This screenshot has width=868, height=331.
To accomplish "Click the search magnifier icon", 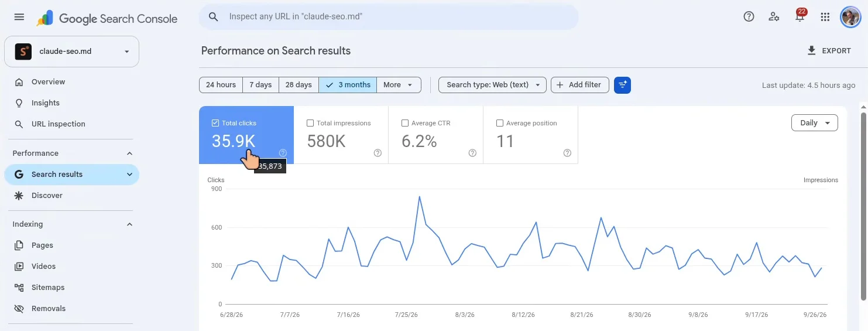I will coord(214,17).
